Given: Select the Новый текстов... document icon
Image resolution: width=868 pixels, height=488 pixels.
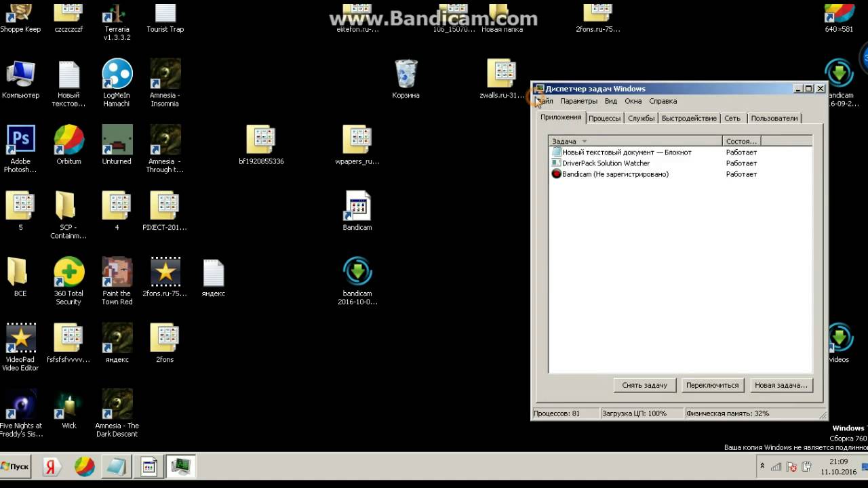Looking at the screenshot, I should point(68,83).
